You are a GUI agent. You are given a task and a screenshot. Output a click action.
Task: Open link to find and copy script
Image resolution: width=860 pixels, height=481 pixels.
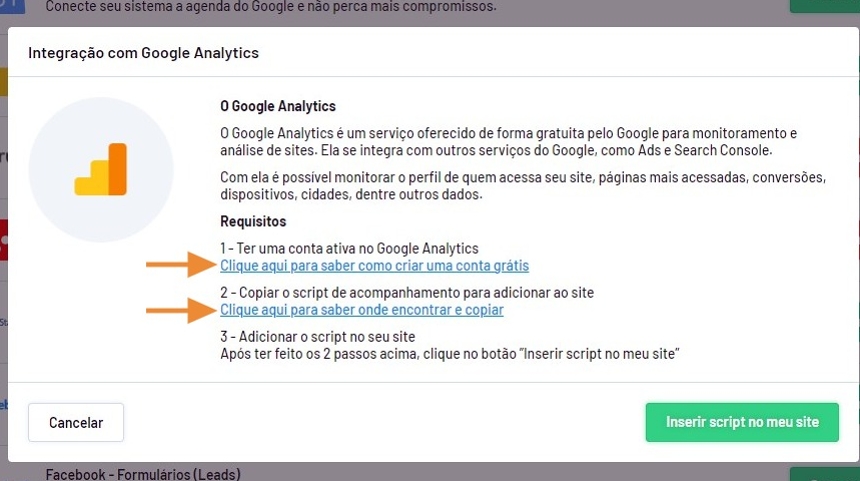(x=361, y=310)
